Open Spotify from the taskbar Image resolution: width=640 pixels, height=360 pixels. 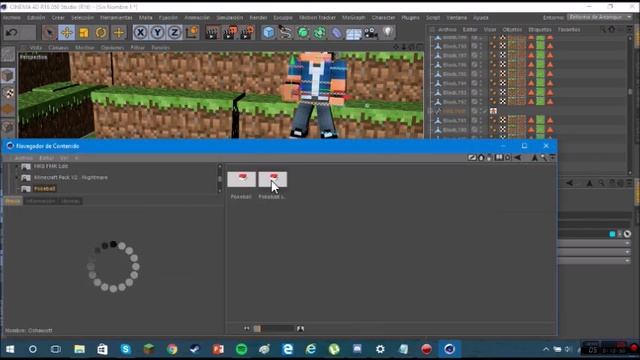[241, 349]
